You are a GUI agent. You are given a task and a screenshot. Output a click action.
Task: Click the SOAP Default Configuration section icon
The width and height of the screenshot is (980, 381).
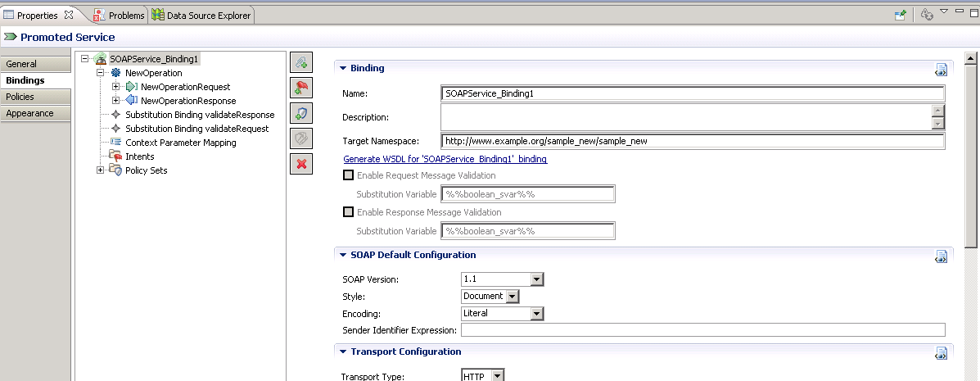pyautogui.click(x=942, y=256)
